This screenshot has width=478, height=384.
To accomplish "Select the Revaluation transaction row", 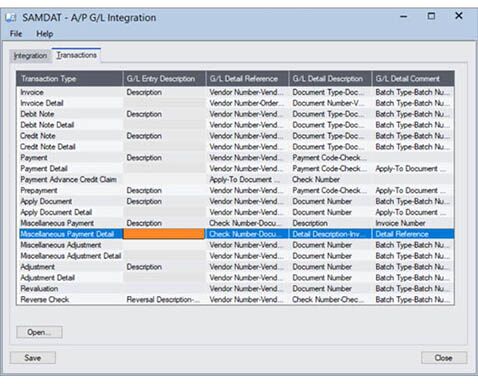I will 235,289.
